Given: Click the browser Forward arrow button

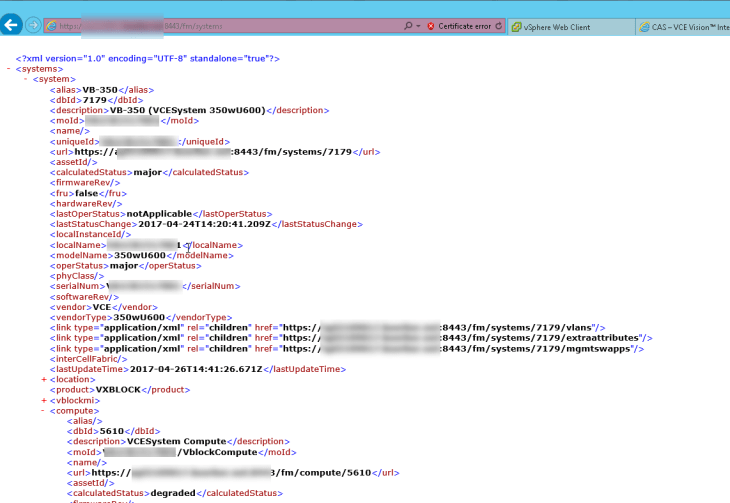Looking at the screenshot, I should tap(33, 25).
